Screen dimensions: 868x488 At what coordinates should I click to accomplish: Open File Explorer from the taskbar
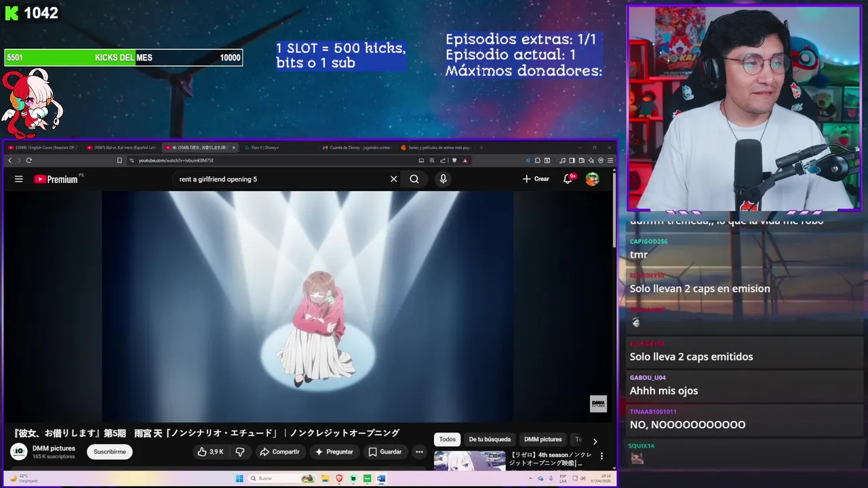coord(325,479)
